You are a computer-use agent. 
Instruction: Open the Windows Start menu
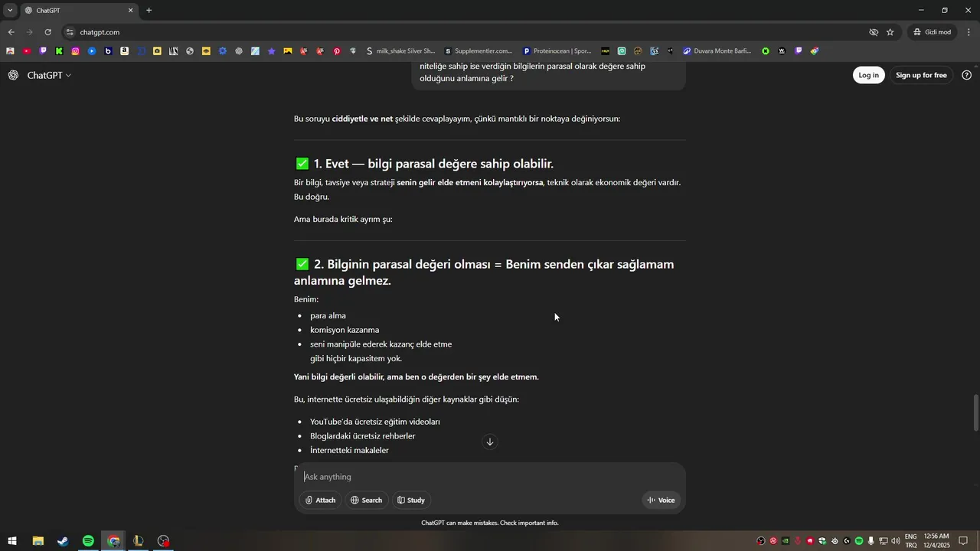12,541
